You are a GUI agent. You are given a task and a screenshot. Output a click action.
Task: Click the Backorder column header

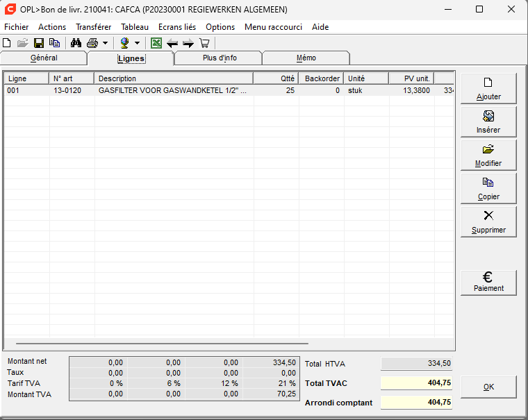(x=321, y=78)
